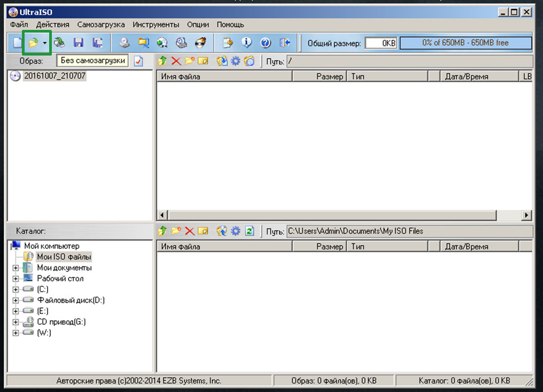Click the gear icon in image pane toolbar

click(236, 61)
